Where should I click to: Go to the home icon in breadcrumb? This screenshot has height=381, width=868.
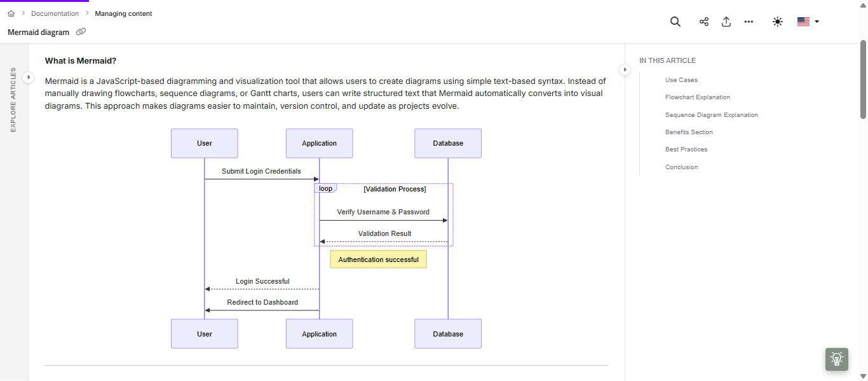click(11, 13)
